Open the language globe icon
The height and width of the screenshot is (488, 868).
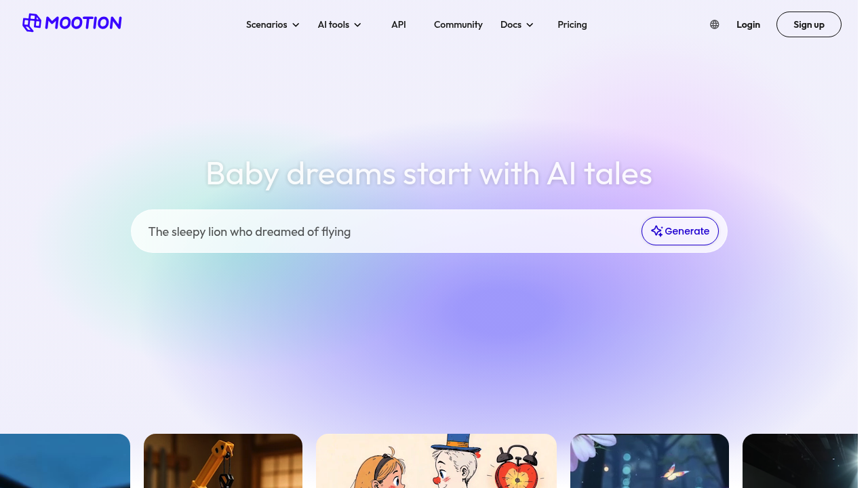pos(714,24)
